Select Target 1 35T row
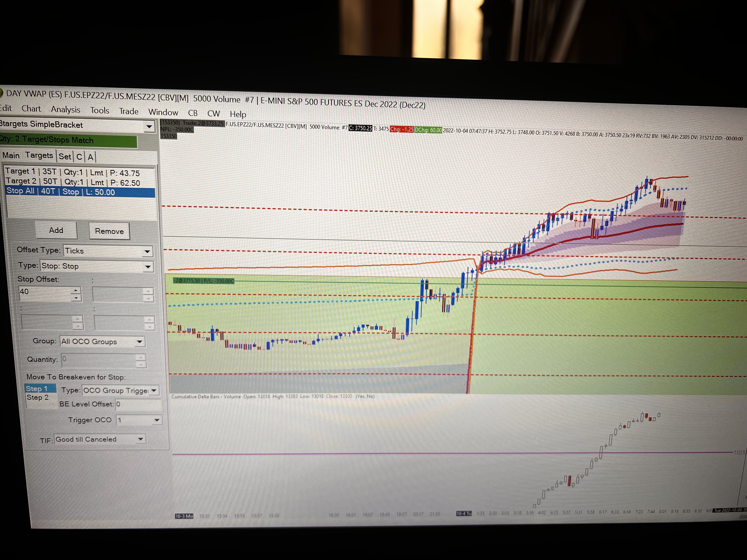The width and height of the screenshot is (747, 560). tap(72, 172)
